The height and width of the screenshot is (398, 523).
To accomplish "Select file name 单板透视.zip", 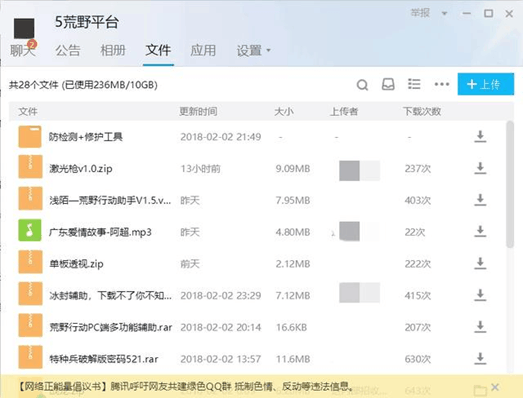I will (x=76, y=264).
